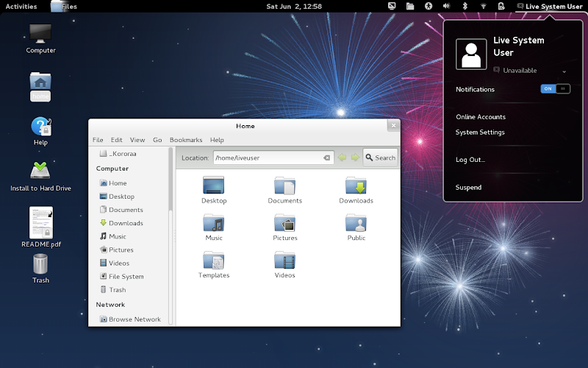Open the Downloads folder icon
Screen dimensions: 588x368
tap(356, 185)
